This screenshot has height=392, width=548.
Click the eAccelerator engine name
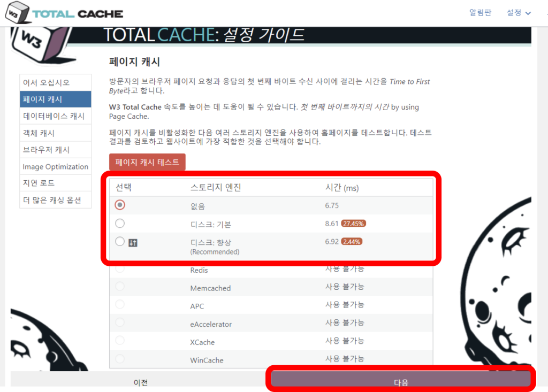click(211, 324)
